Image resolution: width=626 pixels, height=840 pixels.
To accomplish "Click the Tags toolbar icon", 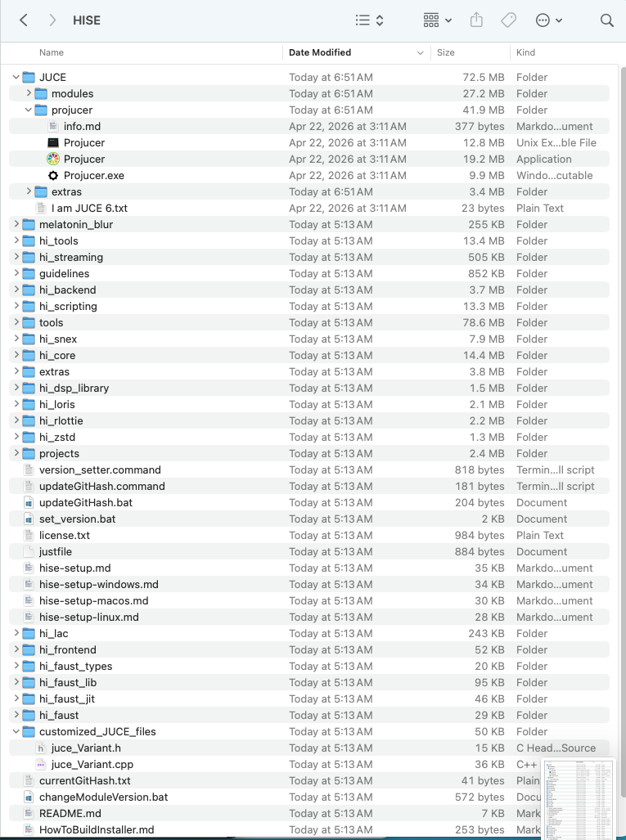I will pyautogui.click(x=509, y=20).
